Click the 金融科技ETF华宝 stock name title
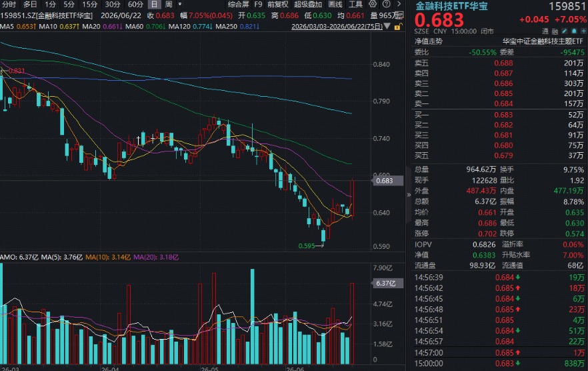The height and width of the screenshot is (371, 588). [x=451, y=5]
